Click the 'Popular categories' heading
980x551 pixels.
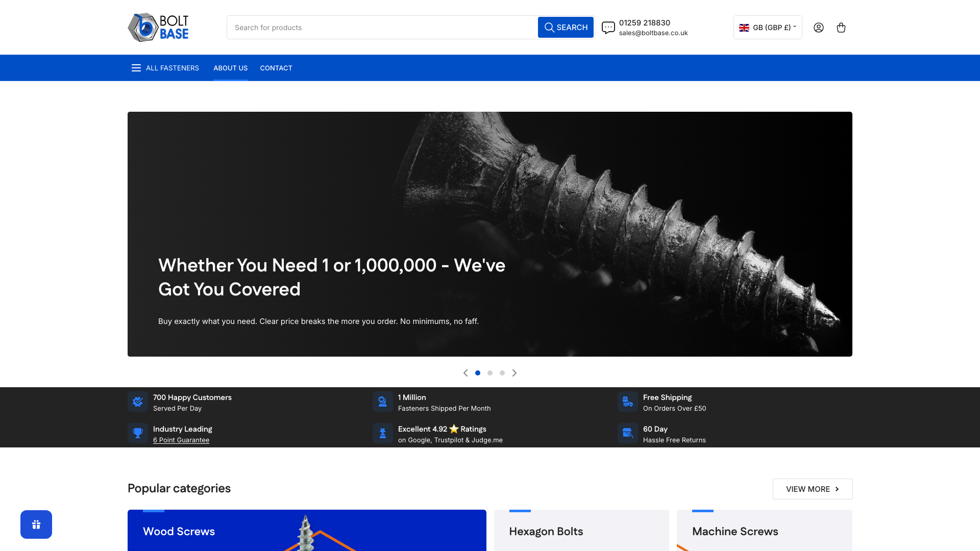179,488
